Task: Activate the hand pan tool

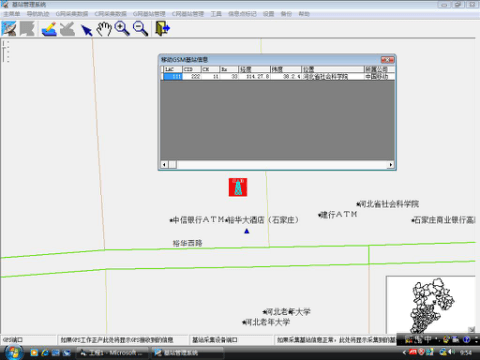Action: click(104, 29)
